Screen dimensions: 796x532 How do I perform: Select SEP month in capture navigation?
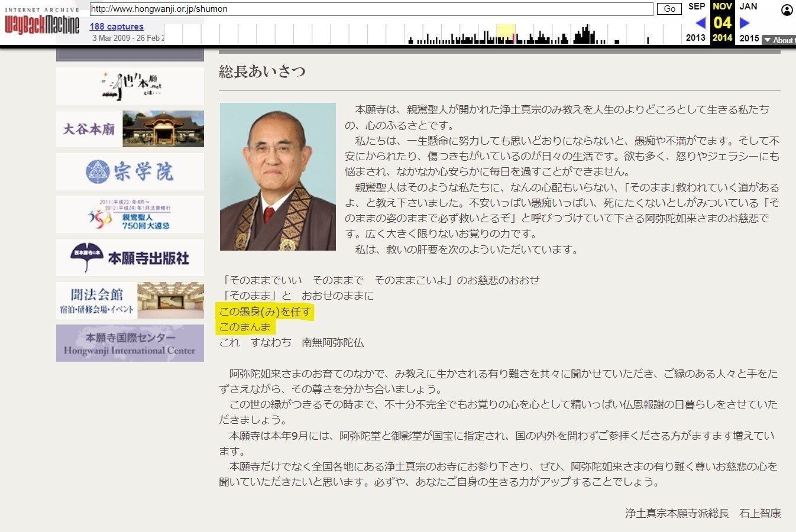(x=697, y=7)
